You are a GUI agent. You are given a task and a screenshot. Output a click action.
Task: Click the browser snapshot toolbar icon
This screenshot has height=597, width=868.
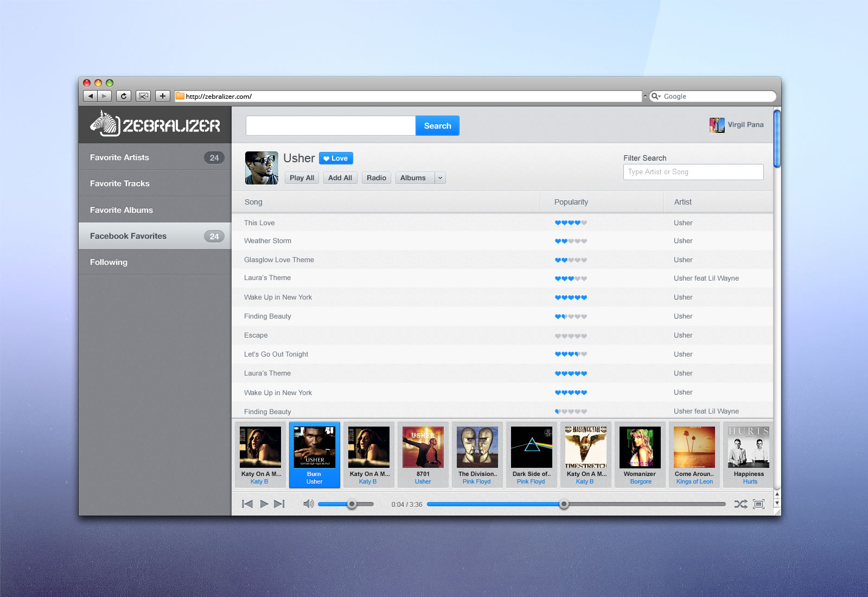[143, 96]
